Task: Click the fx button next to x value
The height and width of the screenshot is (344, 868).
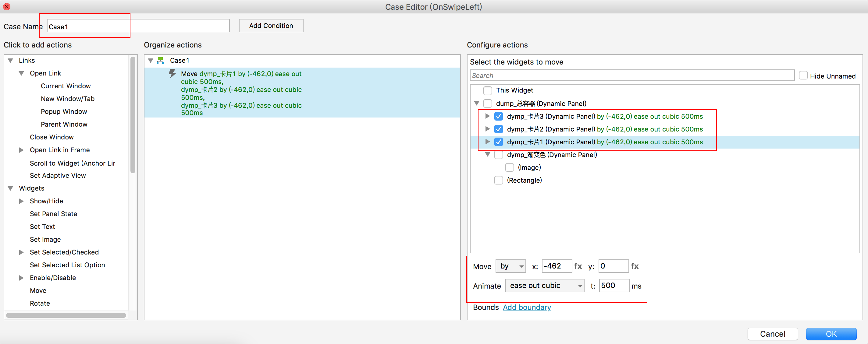Action: [x=578, y=266]
